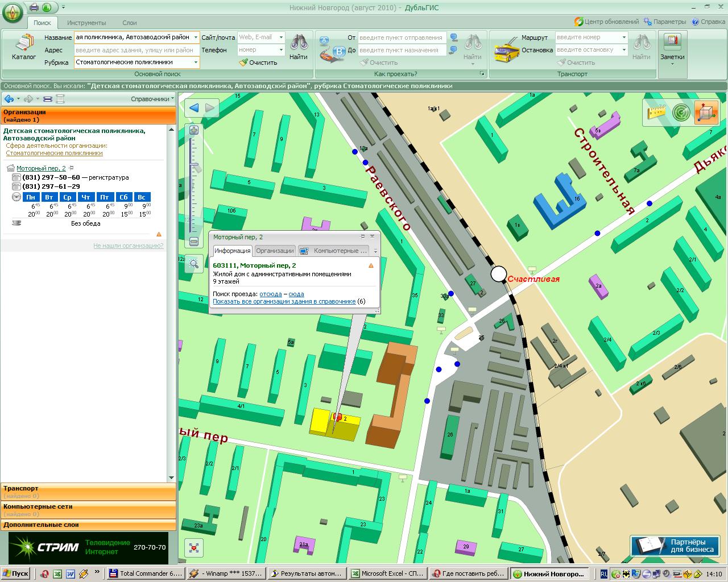This screenshot has height=582, width=728.
Task: Click the zoom in plus button
Action: tap(194, 130)
